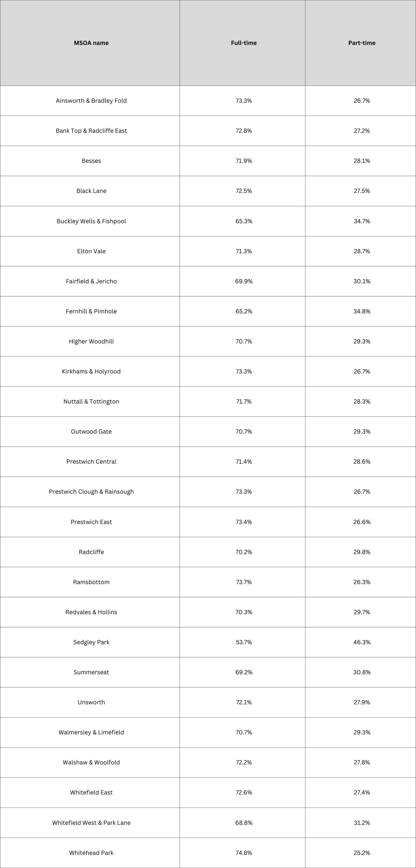Click the Fairfield & Jericho full-time 69.9%
The image size is (416, 868).
pos(244,281)
